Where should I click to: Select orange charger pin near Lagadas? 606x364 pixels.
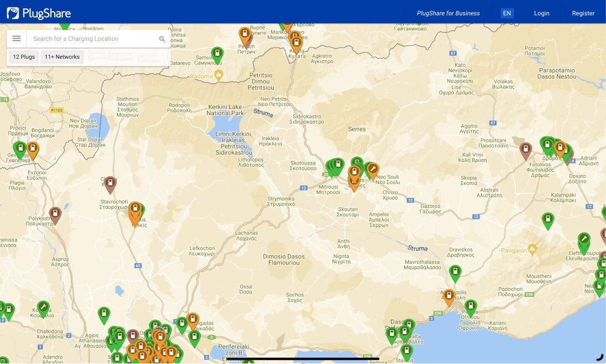(192, 321)
